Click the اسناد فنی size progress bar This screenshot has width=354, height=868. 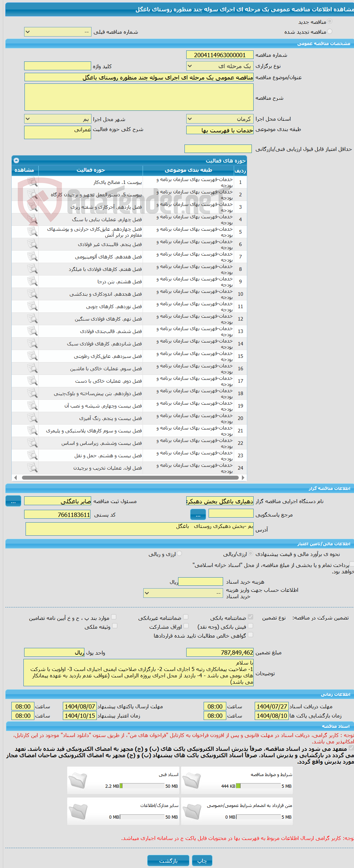click(142, 786)
